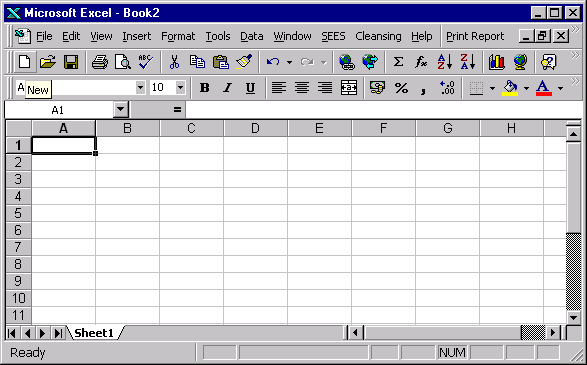Apply currency style formatting
The width and height of the screenshot is (587, 365).
377,88
